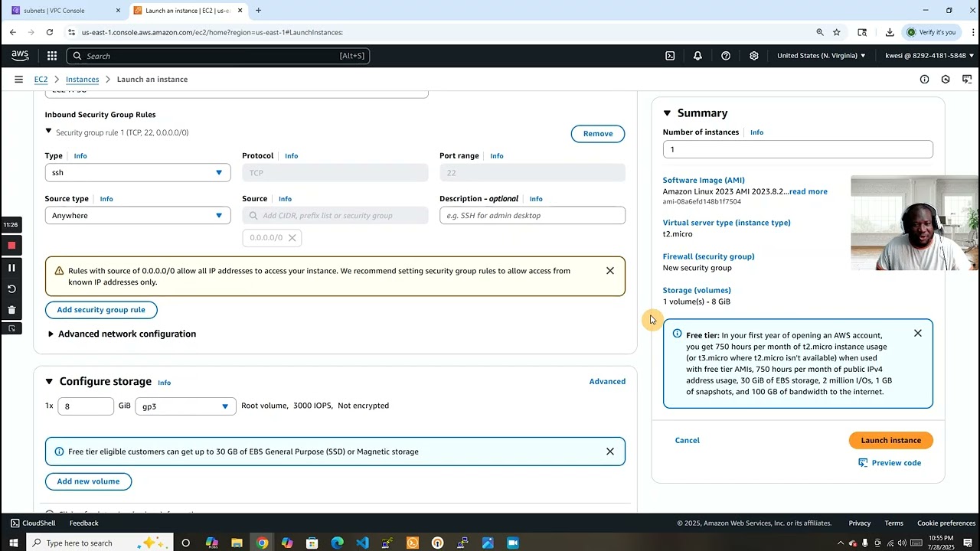Stop the screen recording
The image size is (980, 551).
click(11, 246)
